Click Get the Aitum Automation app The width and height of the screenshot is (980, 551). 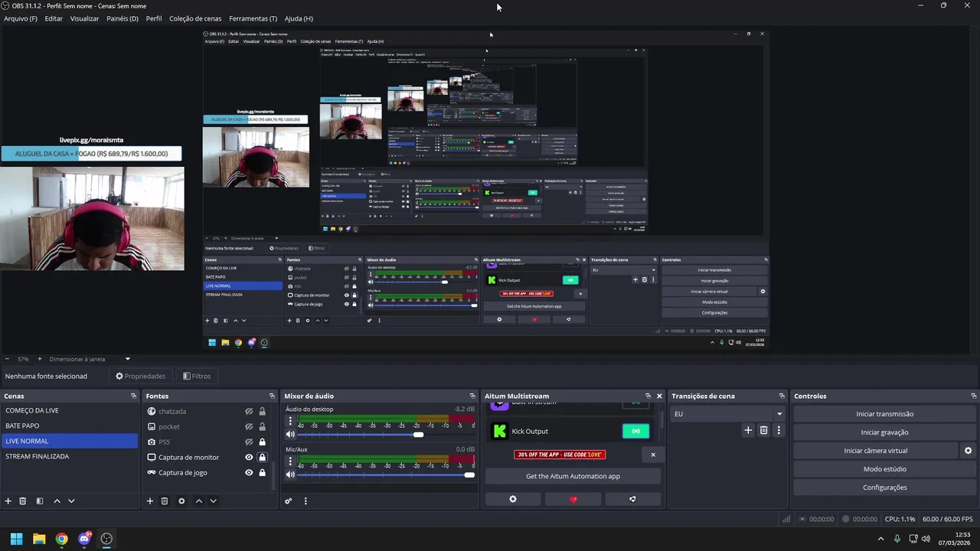coord(573,476)
